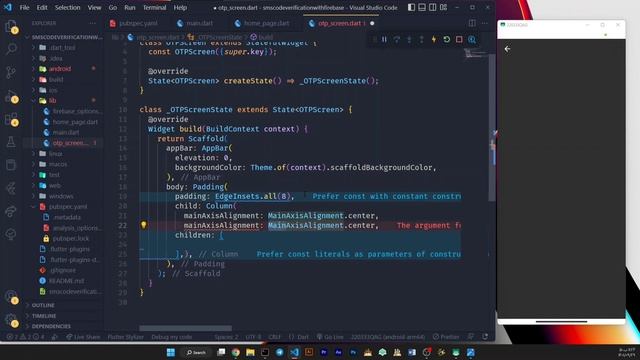Click Live Share in the status bar
640x360 pixels.
[83, 337]
